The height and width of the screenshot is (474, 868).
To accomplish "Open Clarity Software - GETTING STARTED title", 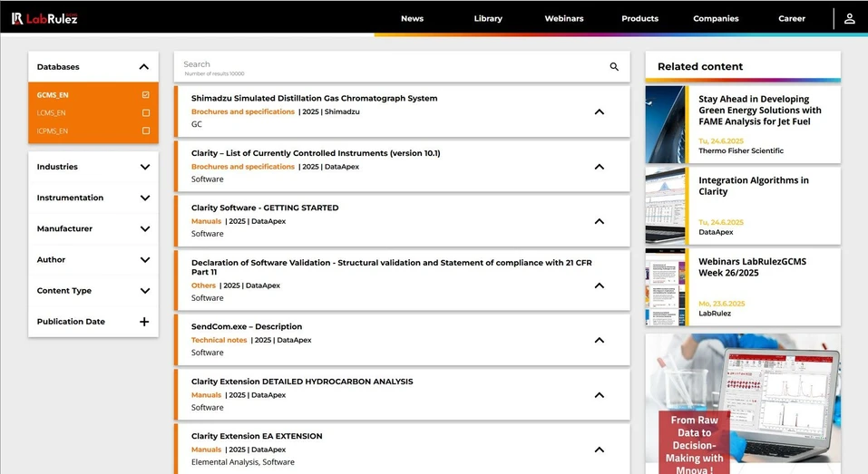I will [265, 208].
